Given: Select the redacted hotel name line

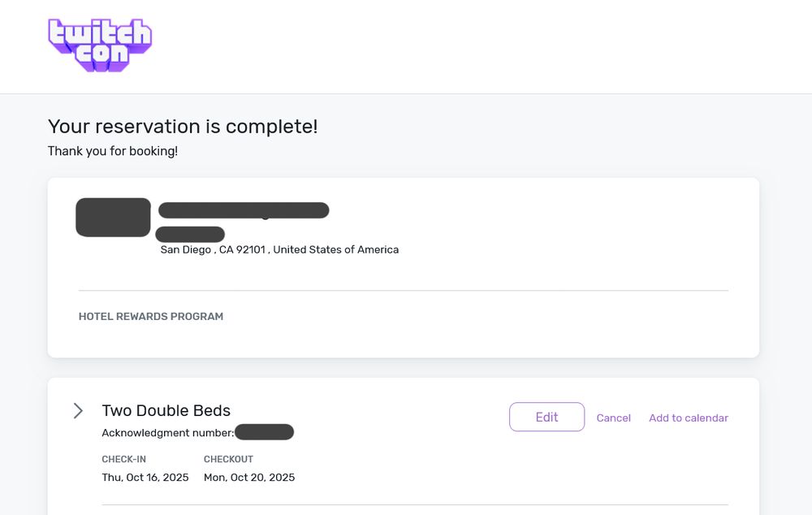Looking at the screenshot, I should 244,210.
